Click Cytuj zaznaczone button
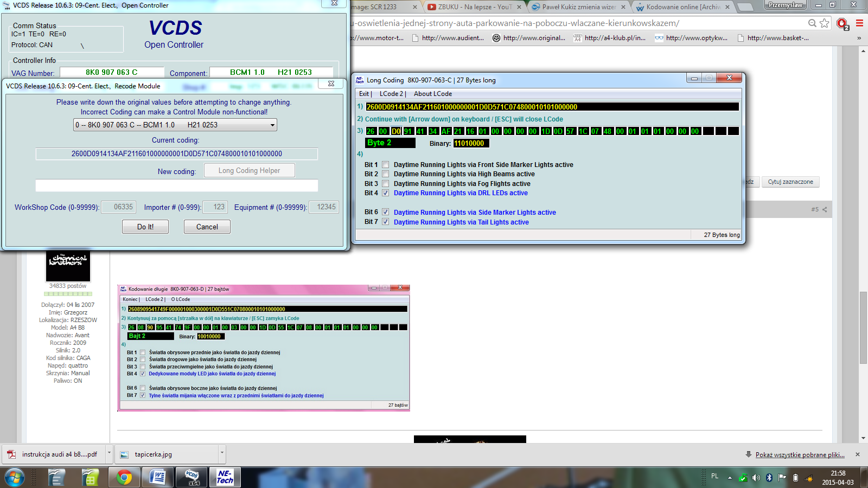The image size is (868, 488). (x=790, y=182)
